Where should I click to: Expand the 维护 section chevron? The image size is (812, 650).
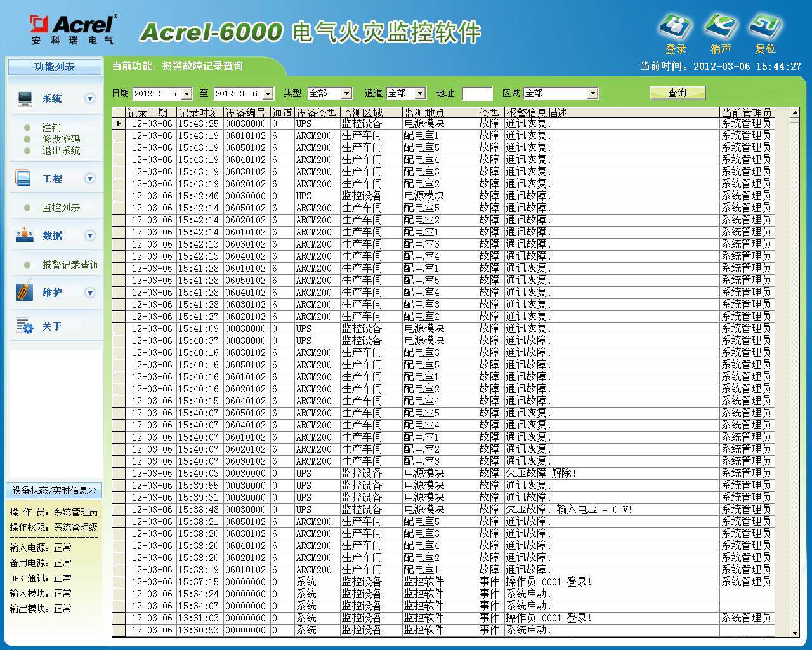[90, 293]
